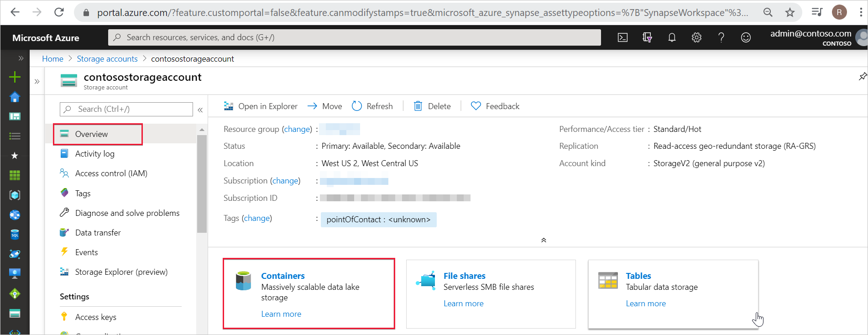Open browser media control icon

tap(817, 12)
